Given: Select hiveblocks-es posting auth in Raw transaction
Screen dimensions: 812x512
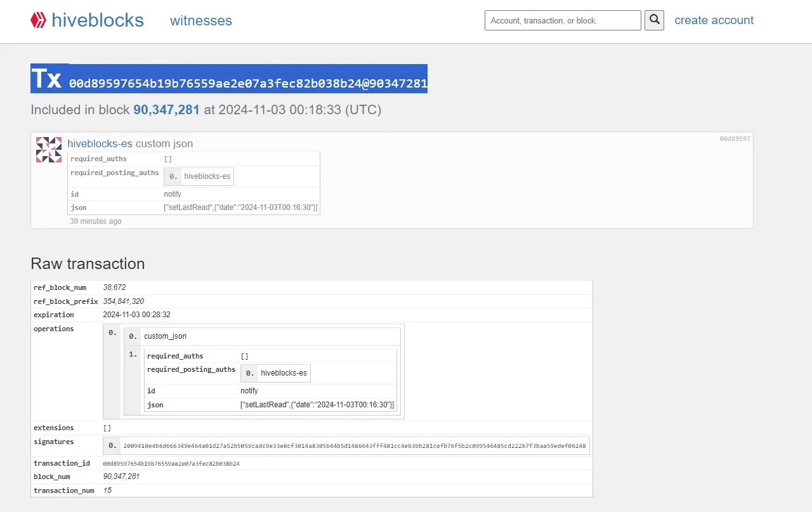Looking at the screenshot, I should 284,373.
